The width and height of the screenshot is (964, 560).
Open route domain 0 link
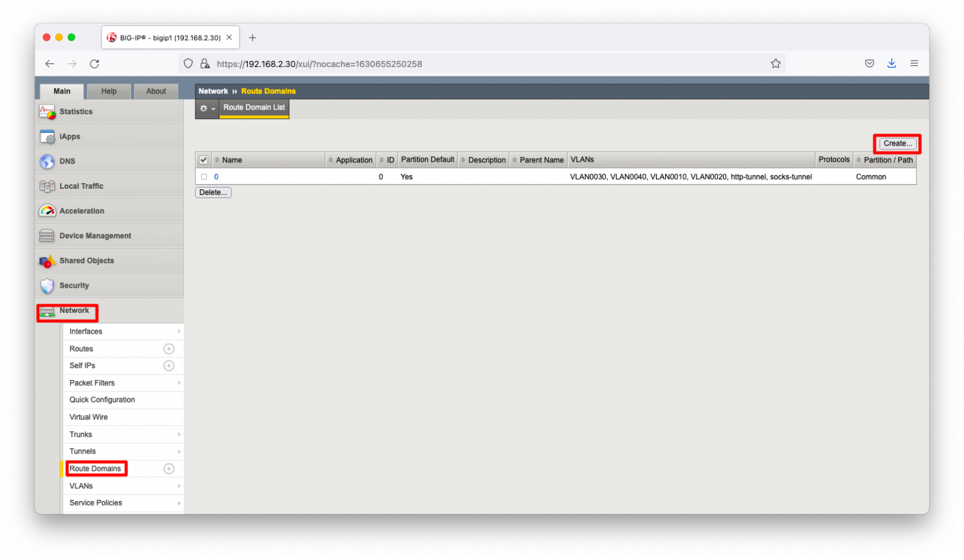click(216, 176)
